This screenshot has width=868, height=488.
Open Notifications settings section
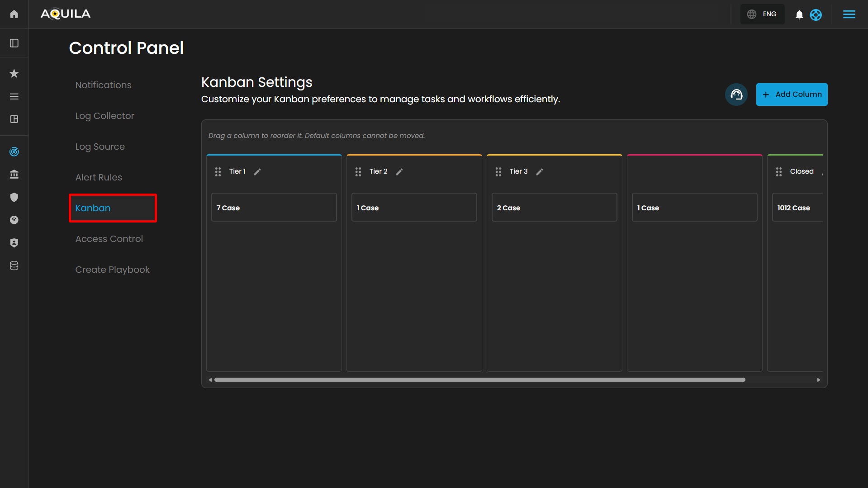click(x=103, y=85)
